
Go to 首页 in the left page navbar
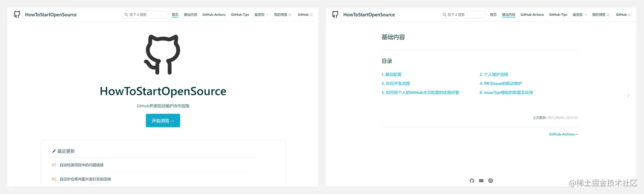click(x=175, y=14)
